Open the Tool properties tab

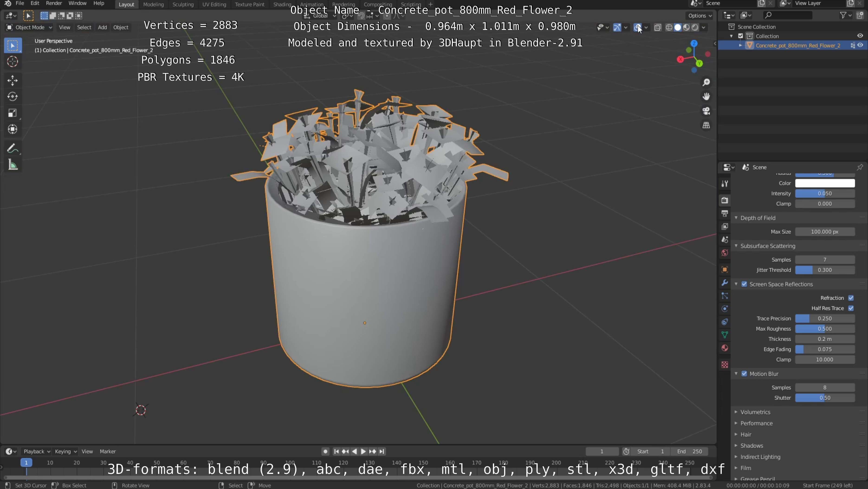click(725, 183)
